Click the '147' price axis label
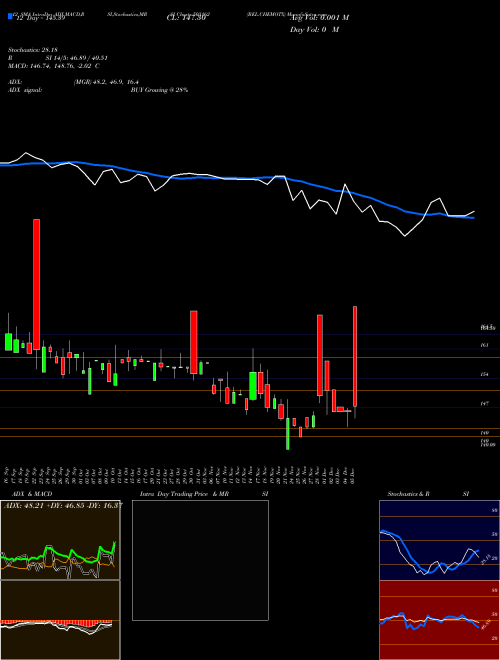Screen dimensions: 500x660 [x=484, y=404]
